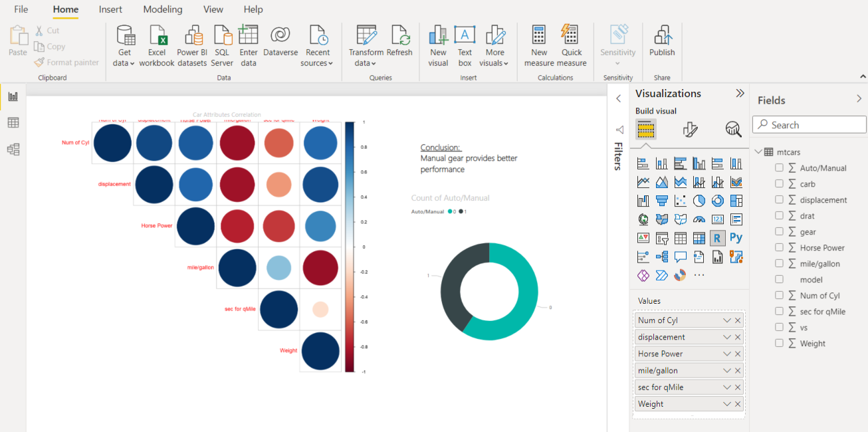Tick the displacement field checkbox
868x432 pixels.
pyautogui.click(x=779, y=200)
